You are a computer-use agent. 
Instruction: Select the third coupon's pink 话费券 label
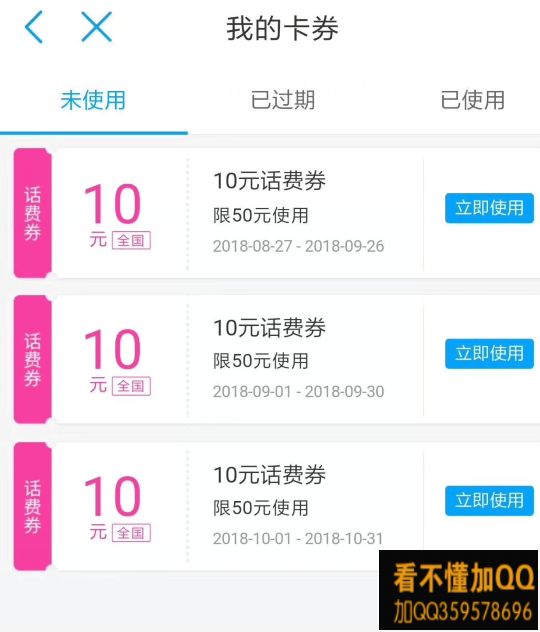click(33, 506)
